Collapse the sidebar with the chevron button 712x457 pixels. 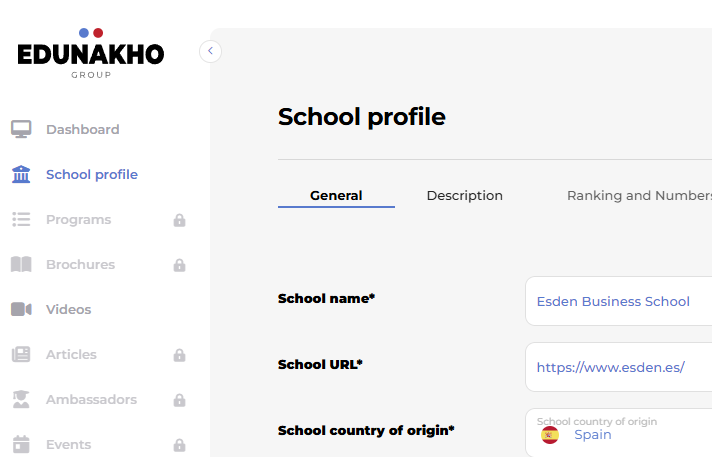[210, 51]
